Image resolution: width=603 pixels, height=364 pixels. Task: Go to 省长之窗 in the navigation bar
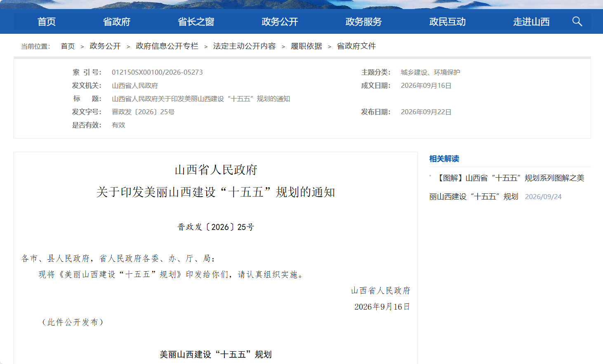pyautogui.click(x=196, y=22)
